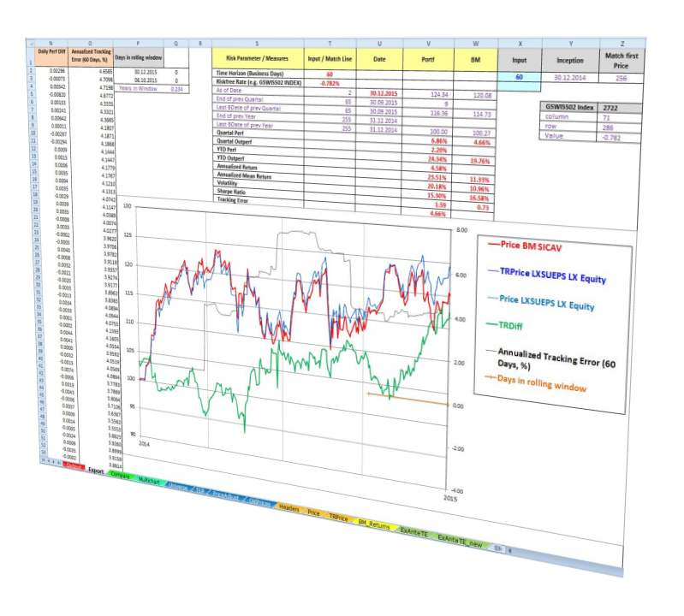Select column P header
This screenshot has height=616, width=684.
click(x=139, y=43)
